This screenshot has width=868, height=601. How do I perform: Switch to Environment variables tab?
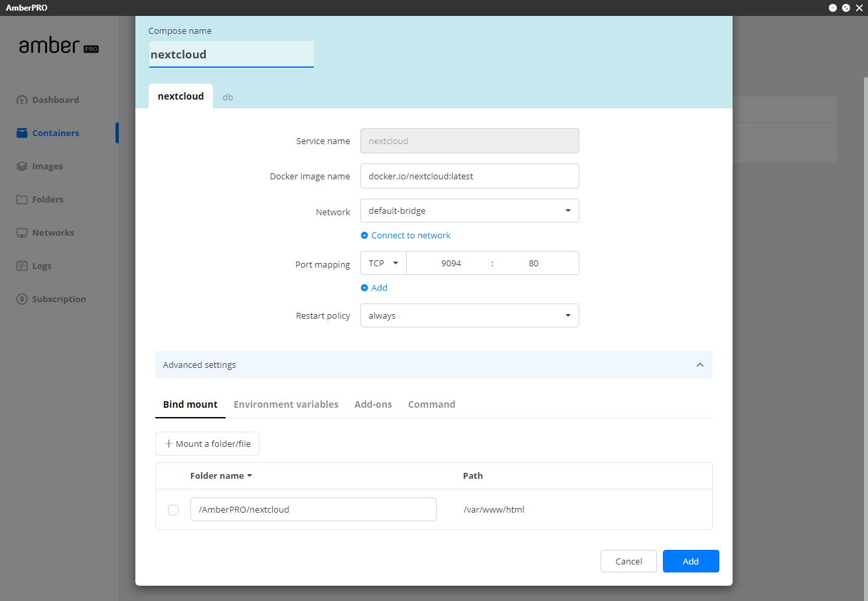pos(286,404)
